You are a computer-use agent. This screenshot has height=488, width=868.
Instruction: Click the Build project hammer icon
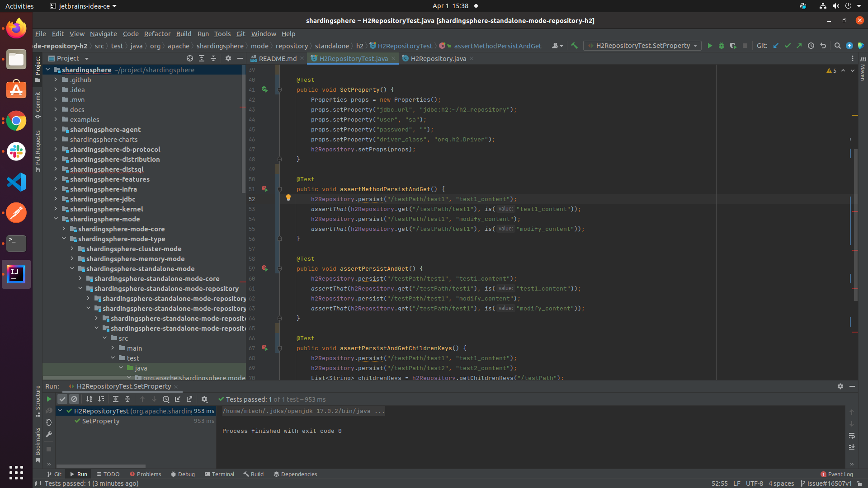(575, 46)
